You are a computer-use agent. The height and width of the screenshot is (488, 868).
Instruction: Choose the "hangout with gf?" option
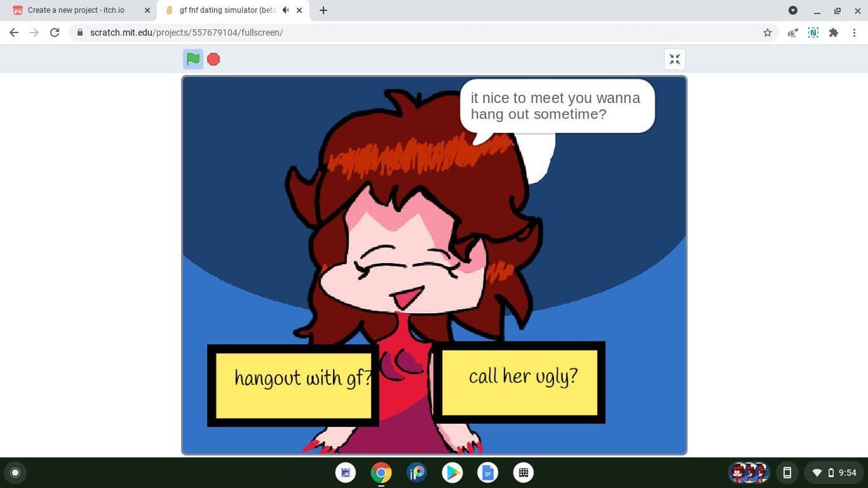(293, 386)
